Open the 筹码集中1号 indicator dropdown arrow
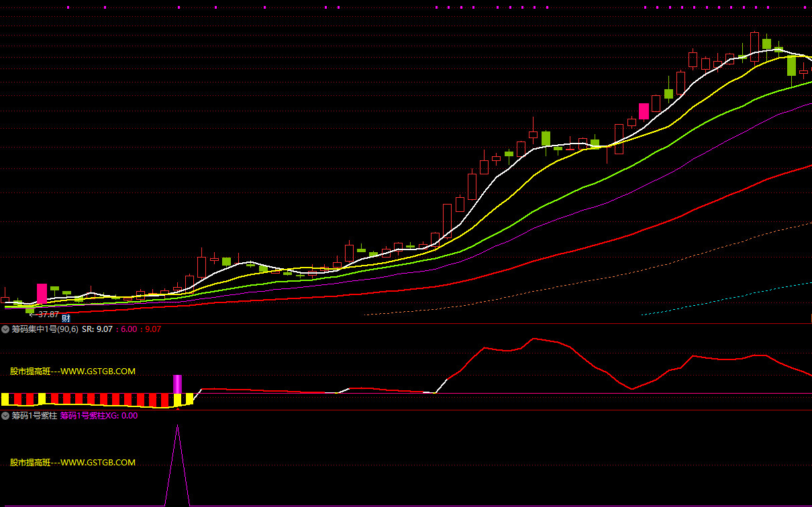Screen dimensions: 812x507 5,329
